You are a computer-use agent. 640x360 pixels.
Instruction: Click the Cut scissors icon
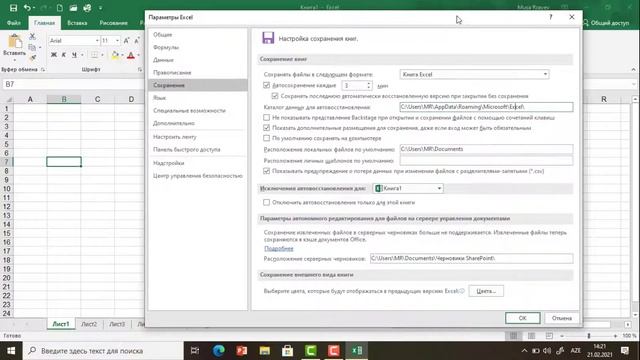pyautogui.click(x=32, y=36)
